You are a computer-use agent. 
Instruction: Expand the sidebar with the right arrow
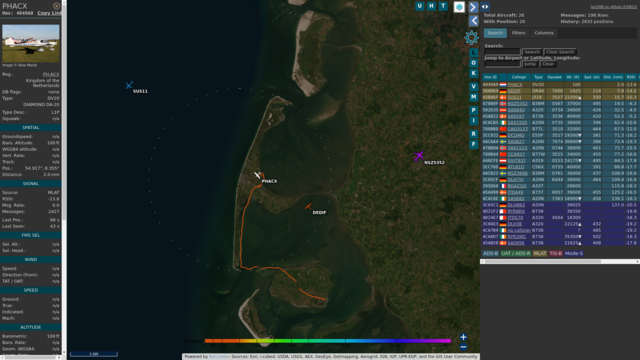coord(473,7)
